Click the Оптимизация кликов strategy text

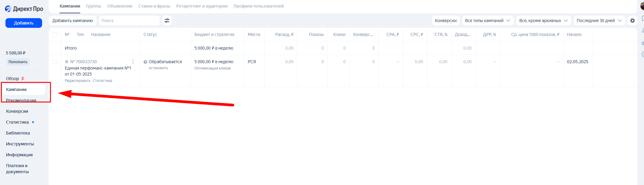click(213, 68)
